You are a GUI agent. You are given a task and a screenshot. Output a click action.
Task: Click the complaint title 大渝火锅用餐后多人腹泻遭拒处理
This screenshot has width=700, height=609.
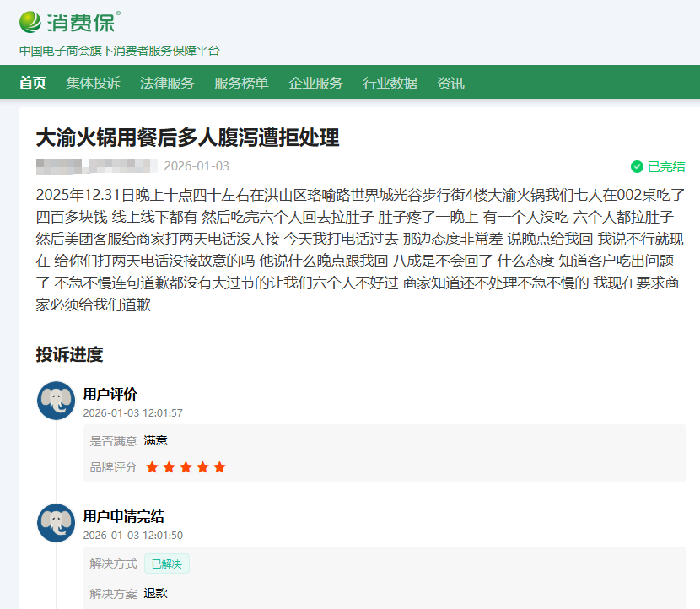click(x=187, y=137)
